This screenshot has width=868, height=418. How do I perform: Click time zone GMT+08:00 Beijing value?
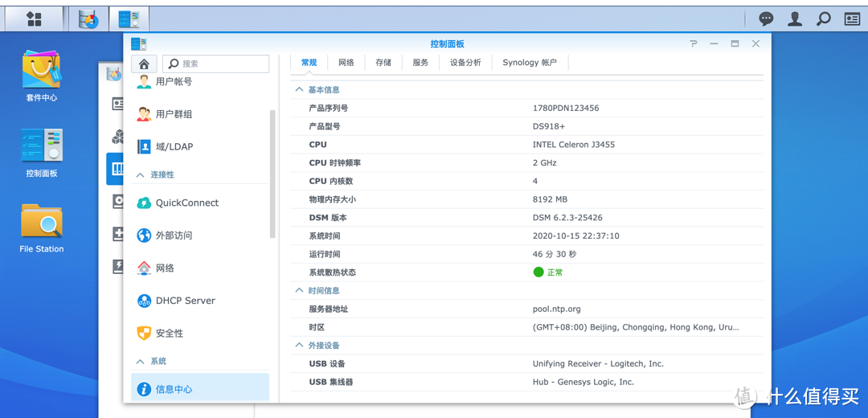pyautogui.click(x=636, y=327)
